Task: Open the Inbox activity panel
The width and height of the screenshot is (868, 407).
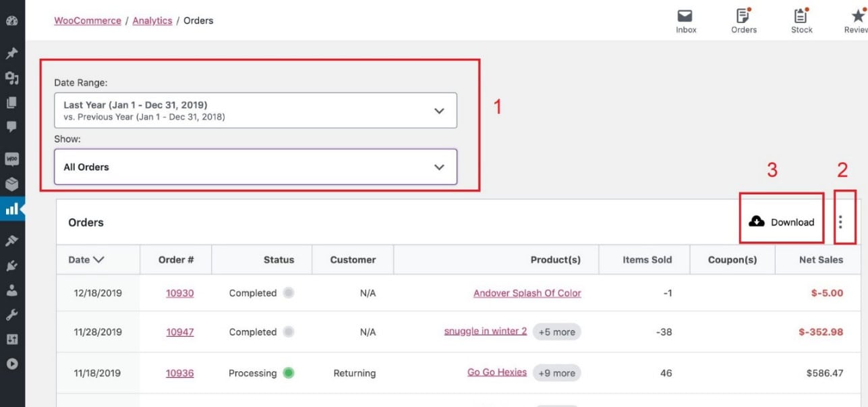Action: tap(685, 18)
